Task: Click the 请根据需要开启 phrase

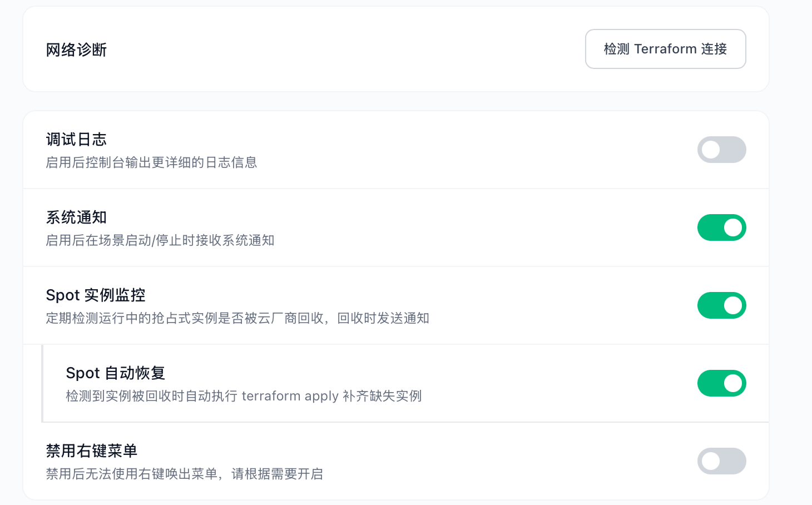Action: pyautogui.click(x=277, y=474)
